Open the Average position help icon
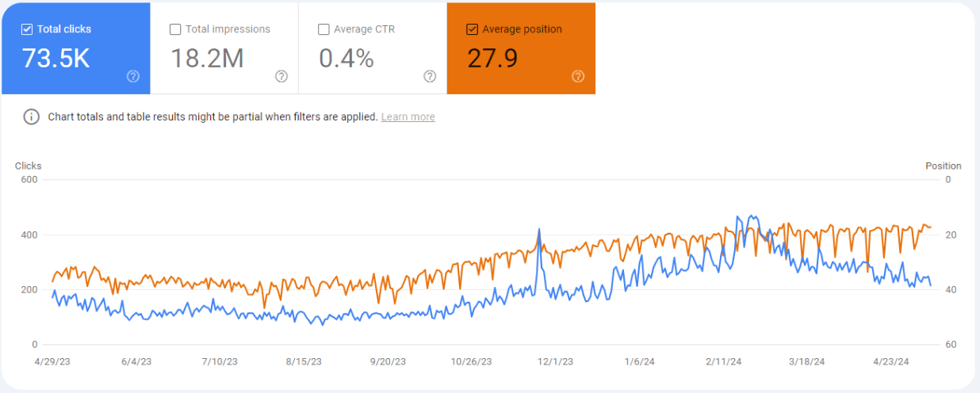The height and width of the screenshot is (393, 980). pyautogui.click(x=578, y=76)
